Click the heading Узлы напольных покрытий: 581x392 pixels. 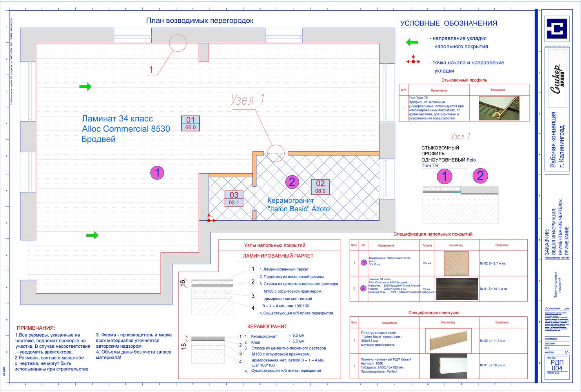pyautogui.click(x=275, y=245)
